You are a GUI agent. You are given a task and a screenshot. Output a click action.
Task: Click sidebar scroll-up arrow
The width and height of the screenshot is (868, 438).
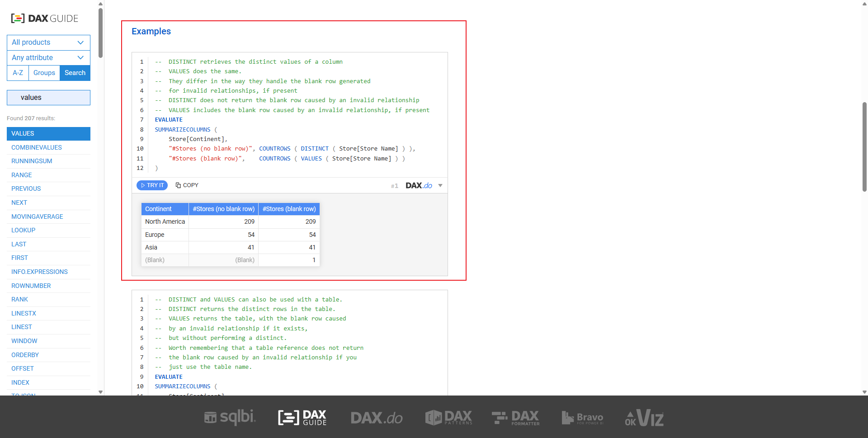coord(100,4)
